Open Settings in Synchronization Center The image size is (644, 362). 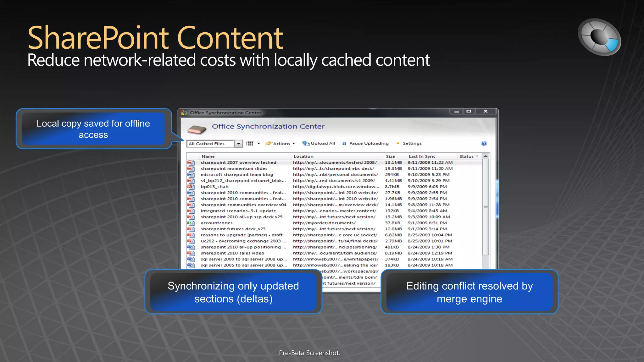(409, 143)
